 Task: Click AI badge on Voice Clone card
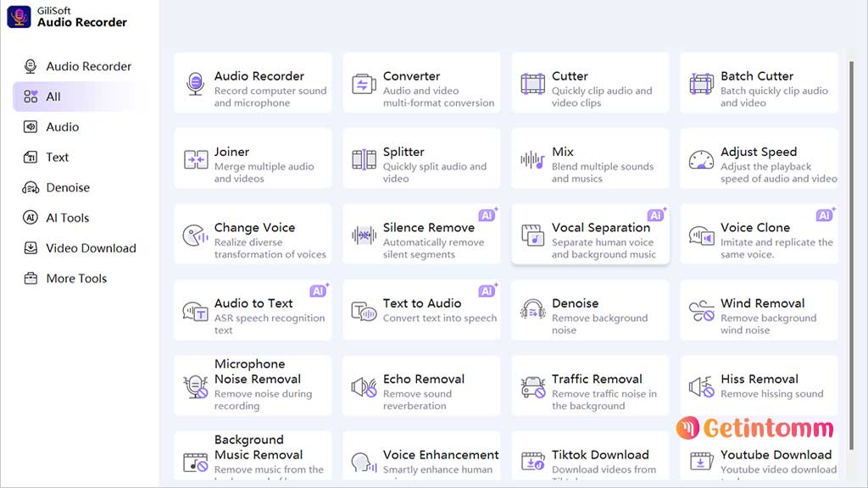pyautogui.click(x=825, y=215)
